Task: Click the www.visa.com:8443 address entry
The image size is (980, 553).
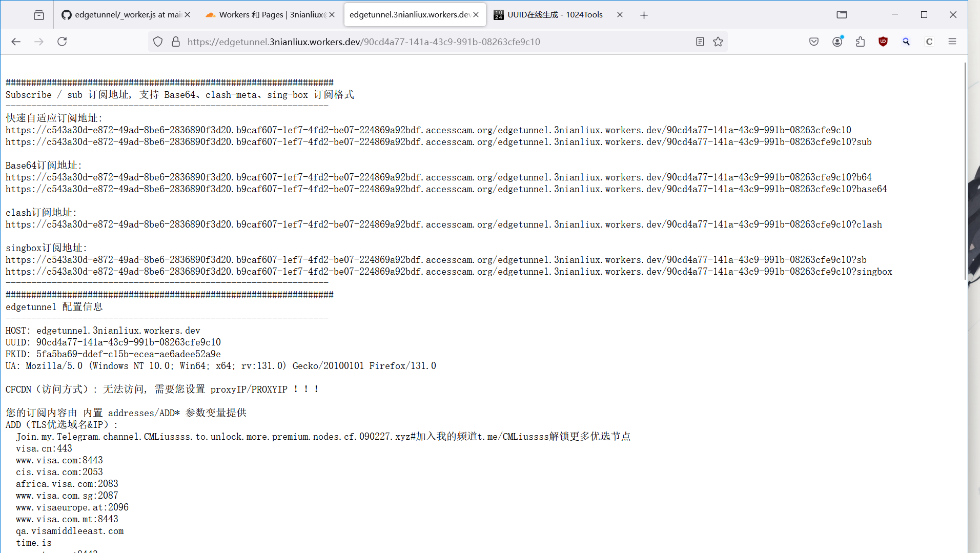Action: click(x=59, y=460)
